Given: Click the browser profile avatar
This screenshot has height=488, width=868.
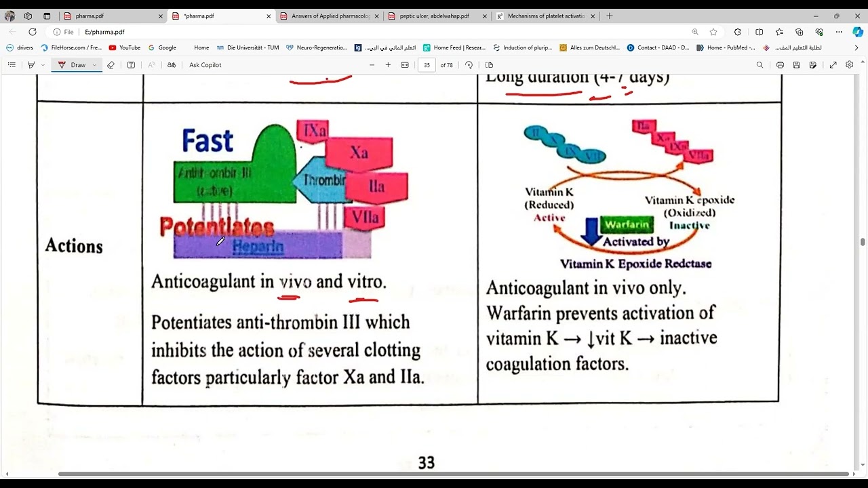Looking at the screenshot, I should coord(9,16).
